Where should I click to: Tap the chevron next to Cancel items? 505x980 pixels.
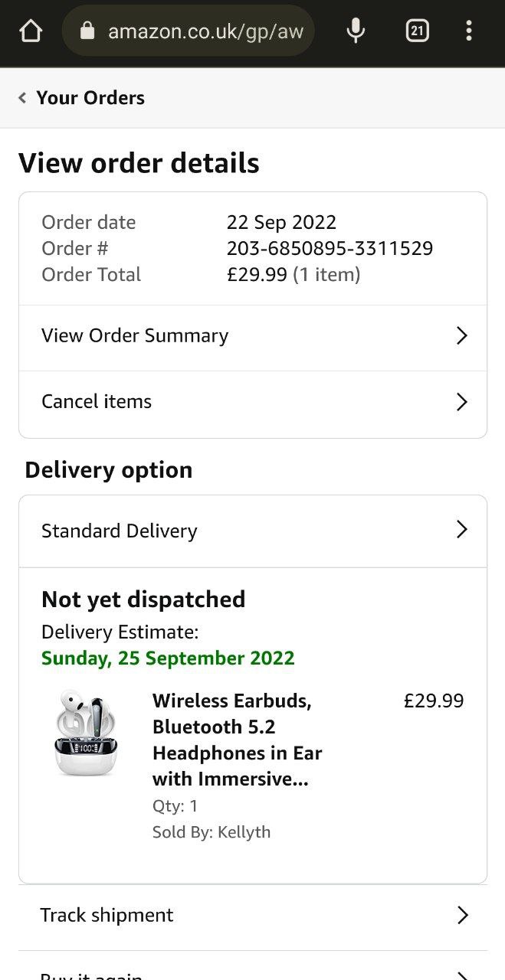(x=461, y=402)
